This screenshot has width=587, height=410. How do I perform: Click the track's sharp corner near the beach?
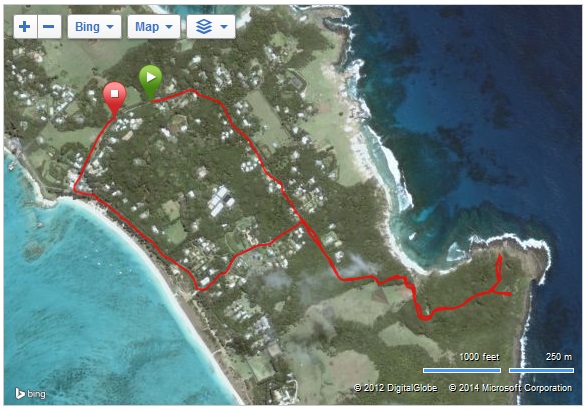tap(76, 191)
